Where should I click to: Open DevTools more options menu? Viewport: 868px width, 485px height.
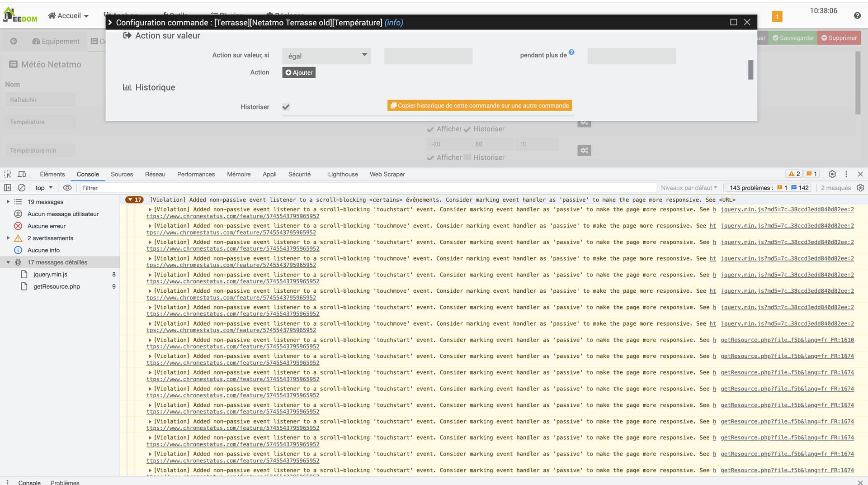click(846, 174)
